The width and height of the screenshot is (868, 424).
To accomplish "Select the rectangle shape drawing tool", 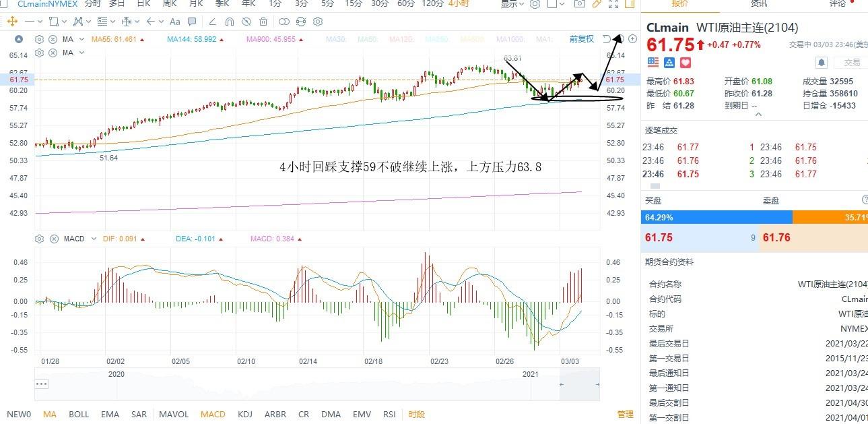I will [x=53, y=21].
